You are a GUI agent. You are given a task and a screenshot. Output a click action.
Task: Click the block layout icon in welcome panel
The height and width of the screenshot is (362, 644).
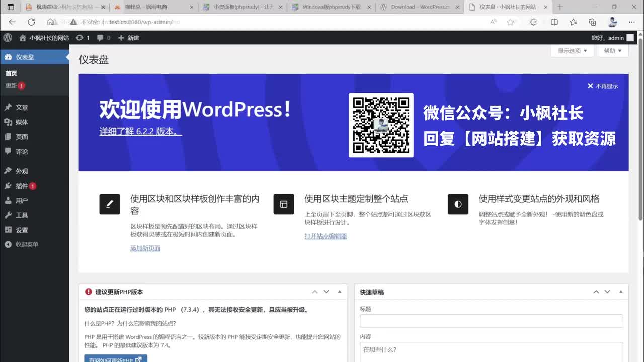284,204
